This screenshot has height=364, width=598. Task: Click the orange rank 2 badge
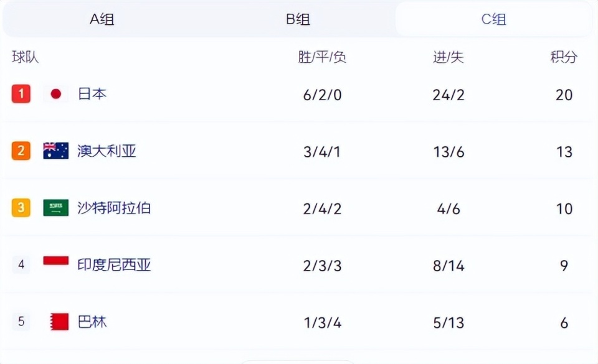pyautogui.click(x=21, y=151)
